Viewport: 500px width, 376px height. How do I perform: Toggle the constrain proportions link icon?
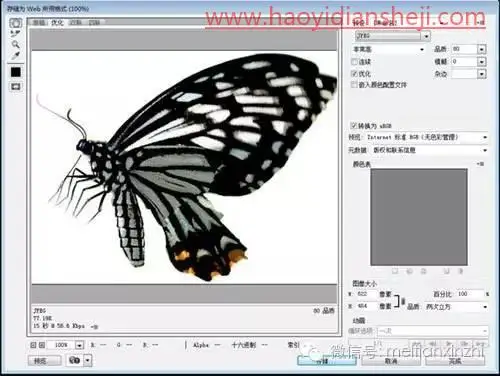(x=403, y=301)
